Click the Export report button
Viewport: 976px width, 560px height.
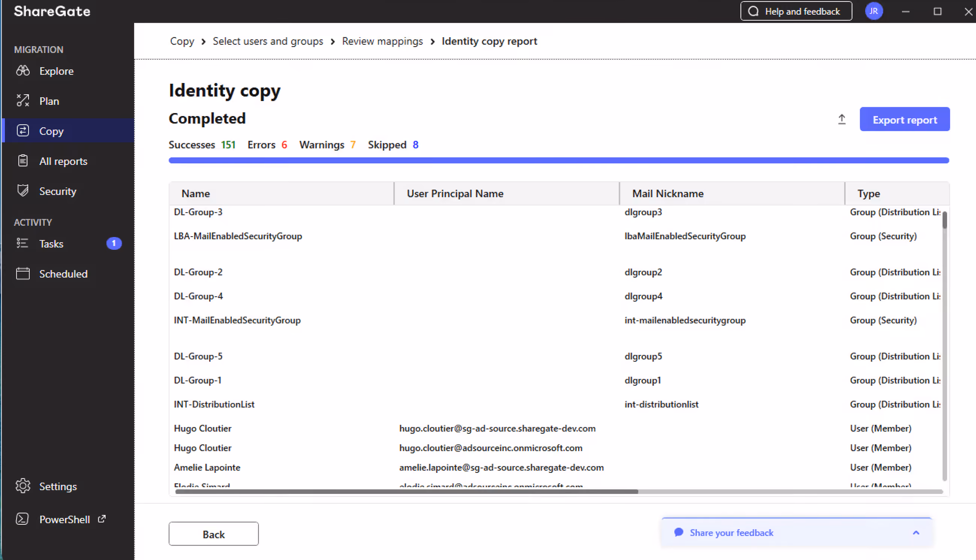[905, 119]
